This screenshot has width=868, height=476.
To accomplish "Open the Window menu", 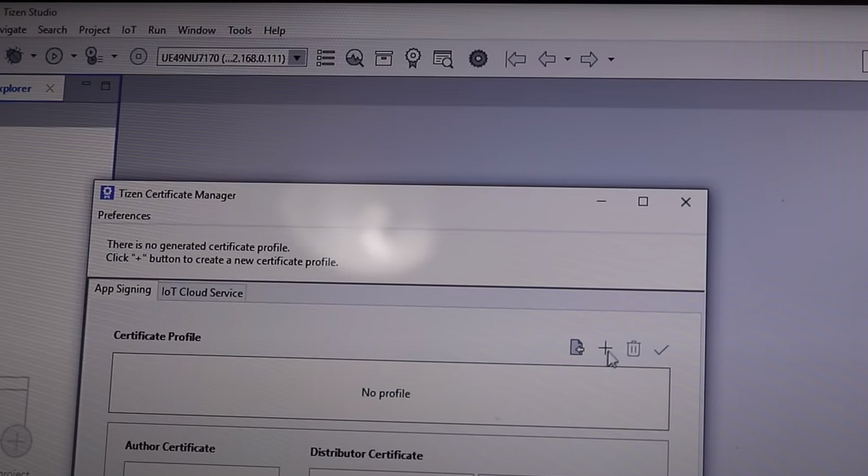I will [x=196, y=31].
